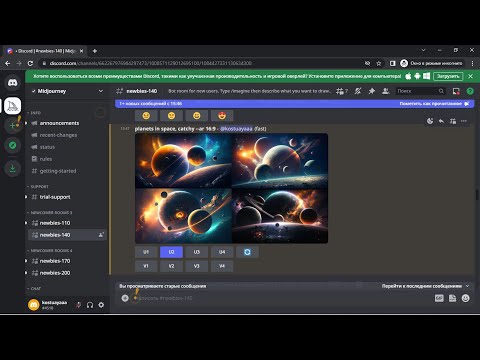Open the announcements channel
The image size is (480, 360).
click(67, 123)
